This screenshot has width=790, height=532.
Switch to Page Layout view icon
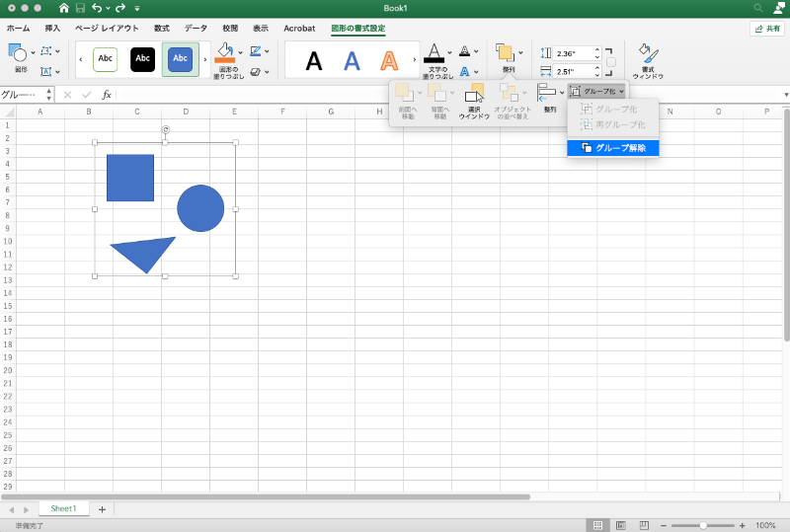(621, 525)
